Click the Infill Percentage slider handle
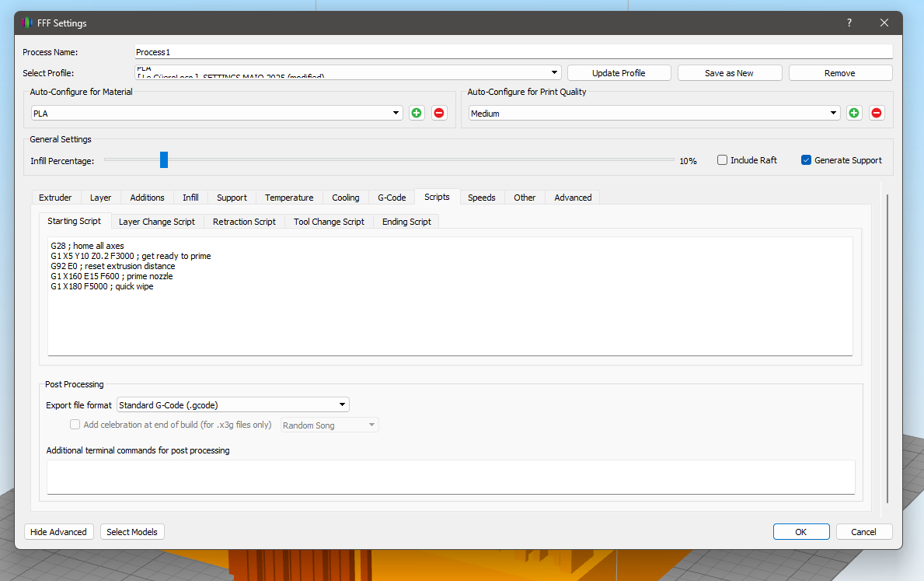The height and width of the screenshot is (581, 924). (164, 160)
